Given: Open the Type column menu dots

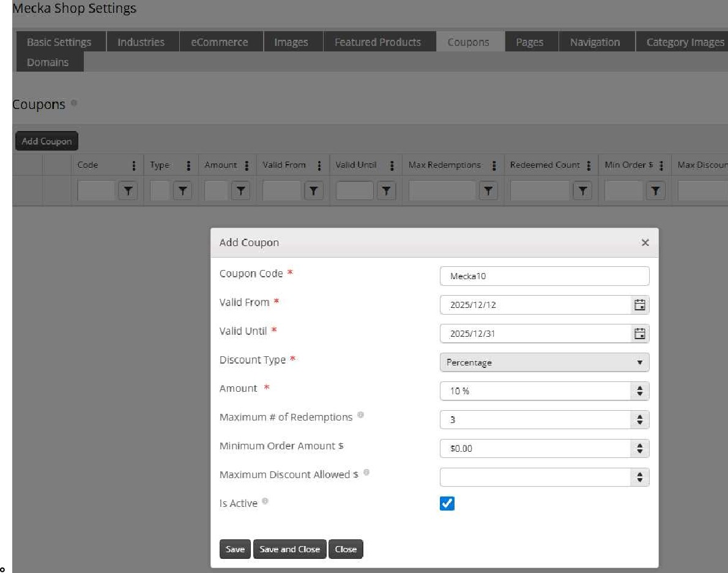Looking at the screenshot, I should [188, 165].
